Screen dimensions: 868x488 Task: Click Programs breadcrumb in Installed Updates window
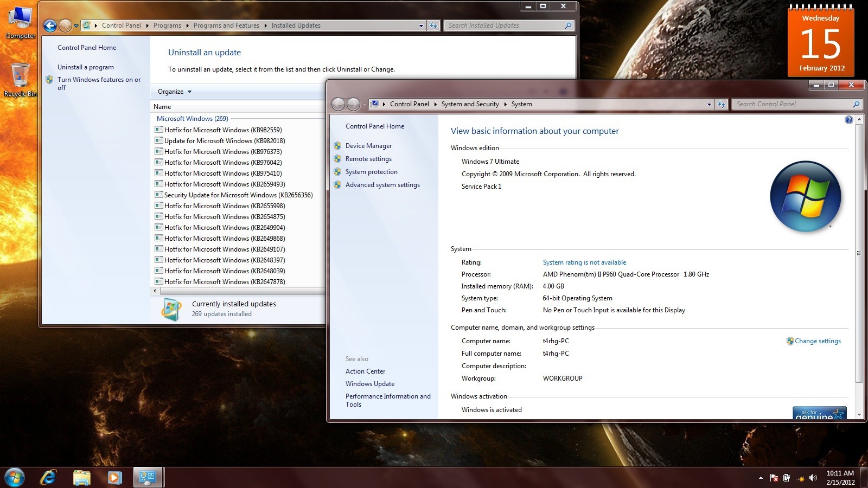coord(167,25)
